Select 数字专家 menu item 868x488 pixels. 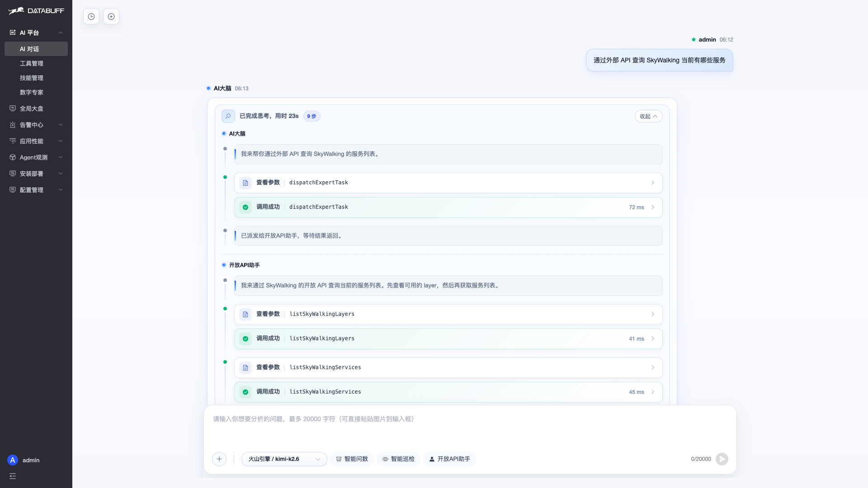click(36, 92)
